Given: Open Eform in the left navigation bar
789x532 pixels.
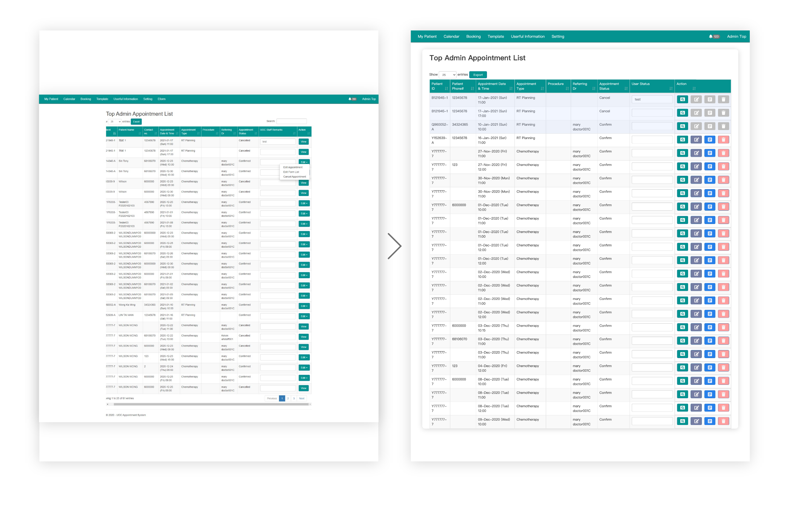Looking at the screenshot, I should pyautogui.click(x=161, y=99).
